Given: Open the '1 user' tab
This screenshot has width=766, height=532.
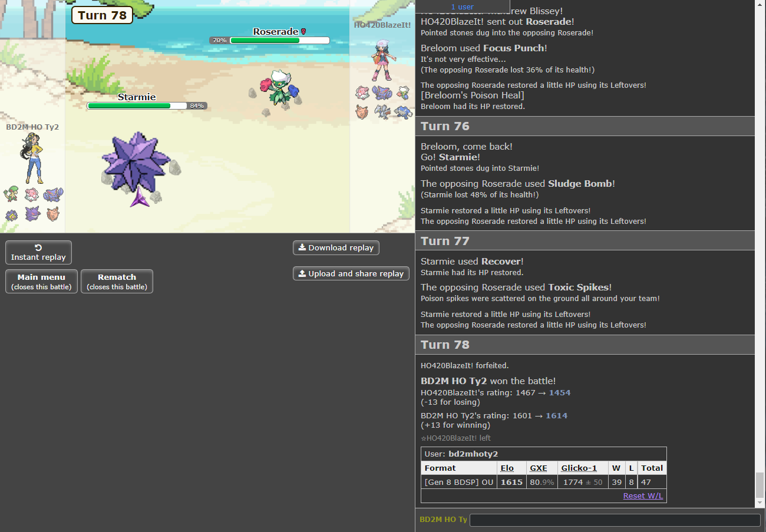Looking at the screenshot, I should pos(463,6).
